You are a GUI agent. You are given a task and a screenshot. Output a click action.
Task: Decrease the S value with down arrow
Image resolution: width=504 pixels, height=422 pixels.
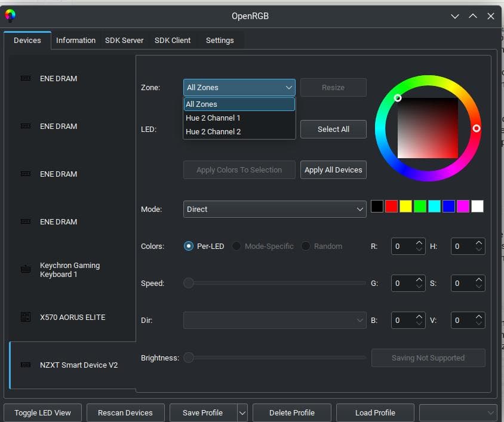pyautogui.click(x=479, y=286)
